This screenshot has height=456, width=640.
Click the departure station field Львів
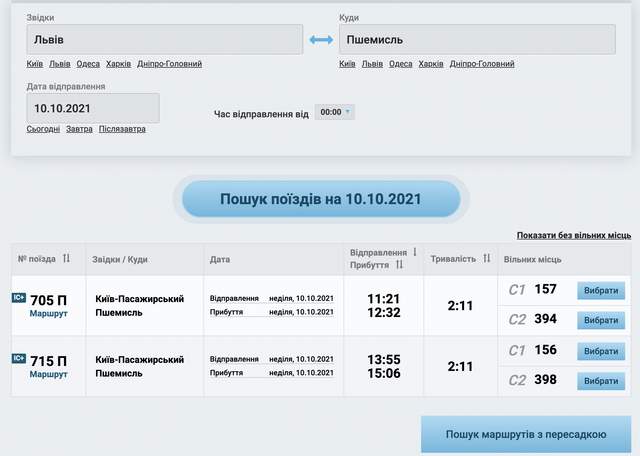(164, 40)
